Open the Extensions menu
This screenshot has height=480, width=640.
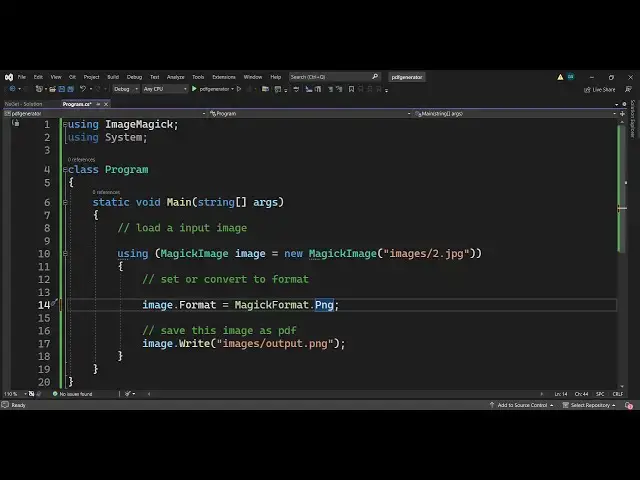[x=224, y=77]
